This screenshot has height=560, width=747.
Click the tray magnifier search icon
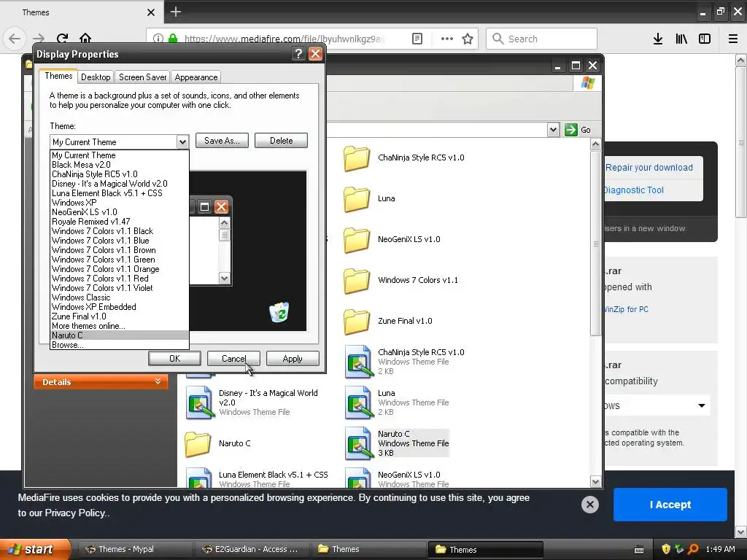[693, 549]
